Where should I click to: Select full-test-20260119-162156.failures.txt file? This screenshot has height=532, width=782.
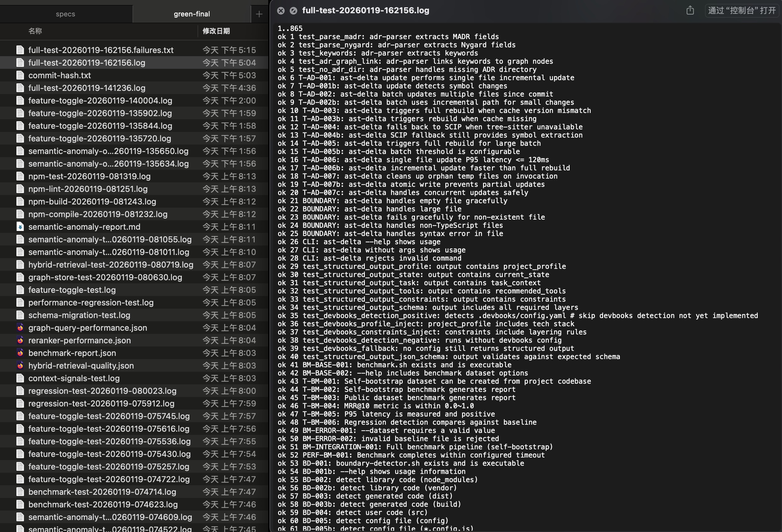101,50
